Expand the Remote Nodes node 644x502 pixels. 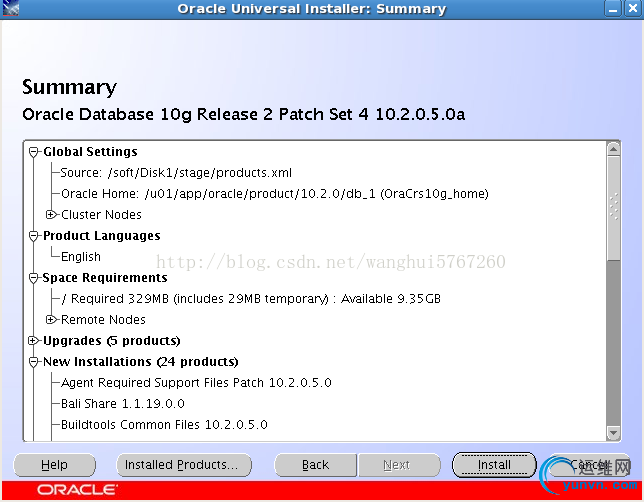click(x=51, y=319)
